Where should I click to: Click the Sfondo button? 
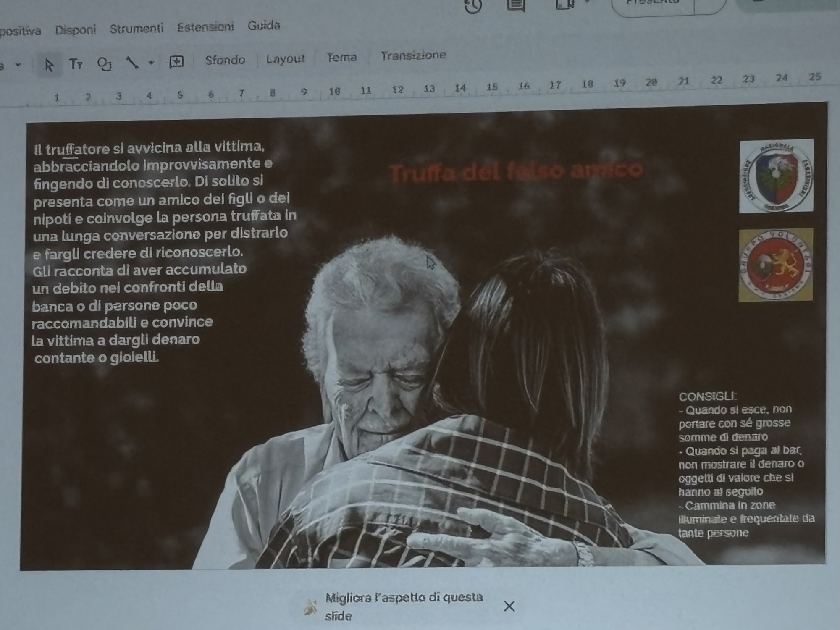(x=225, y=60)
